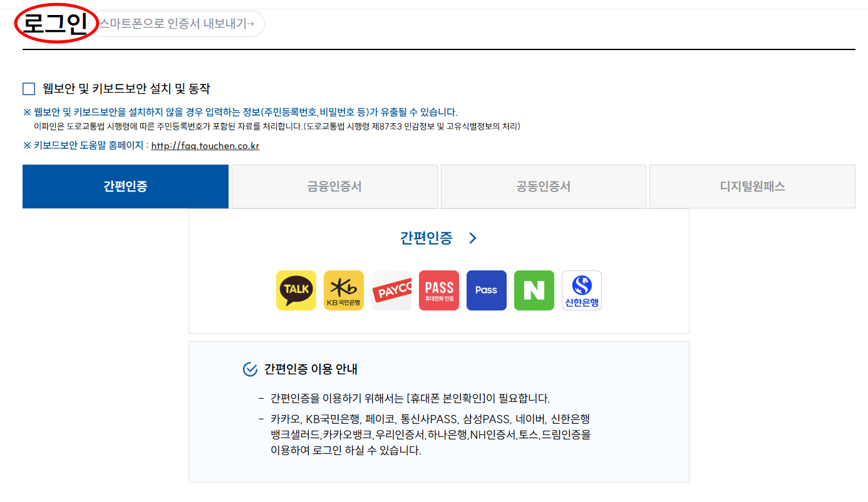Screen dimensions: 868x502
Task: Switch to the 디지털원패스 tab
Action: click(x=752, y=186)
